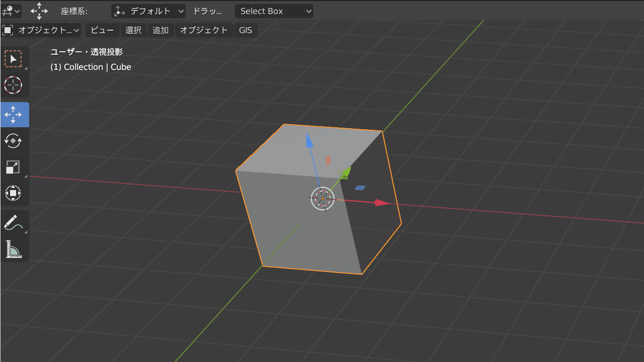Choose the Measure ruler tool
This screenshot has height=362, width=644.
[13, 249]
